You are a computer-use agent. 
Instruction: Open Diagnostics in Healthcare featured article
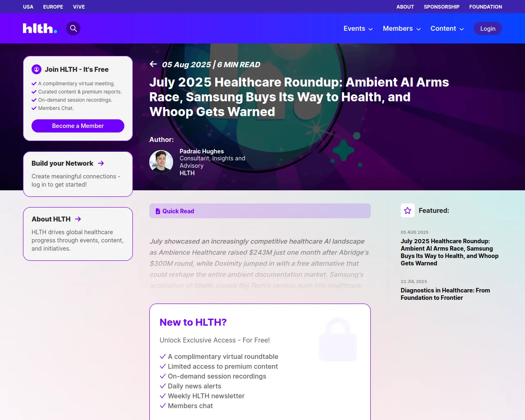point(445,294)
